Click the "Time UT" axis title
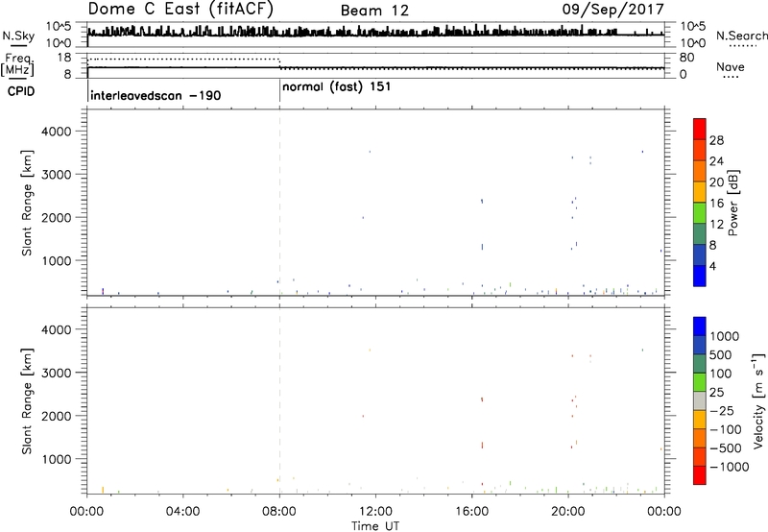The height and width of the screenshot is (532, 768). pyautogui.click(x=375, y=526)
